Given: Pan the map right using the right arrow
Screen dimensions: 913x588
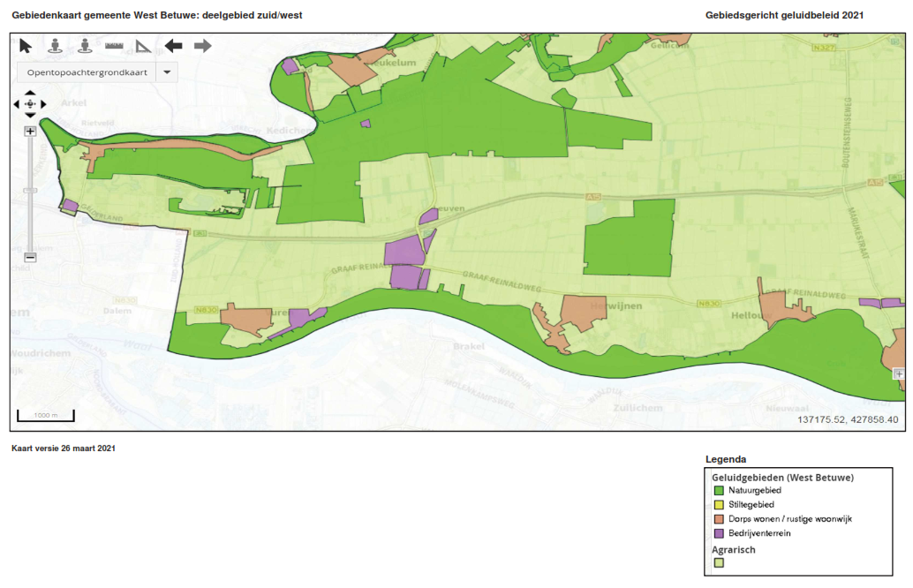Looking at the screenshot, I should click(x=43, y=104).
